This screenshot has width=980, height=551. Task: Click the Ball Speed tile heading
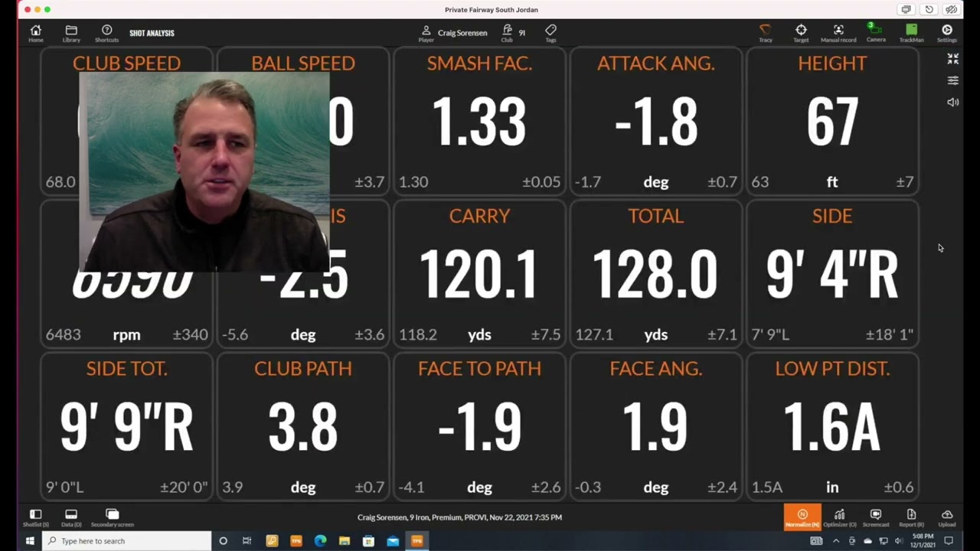tap(303, 63)
